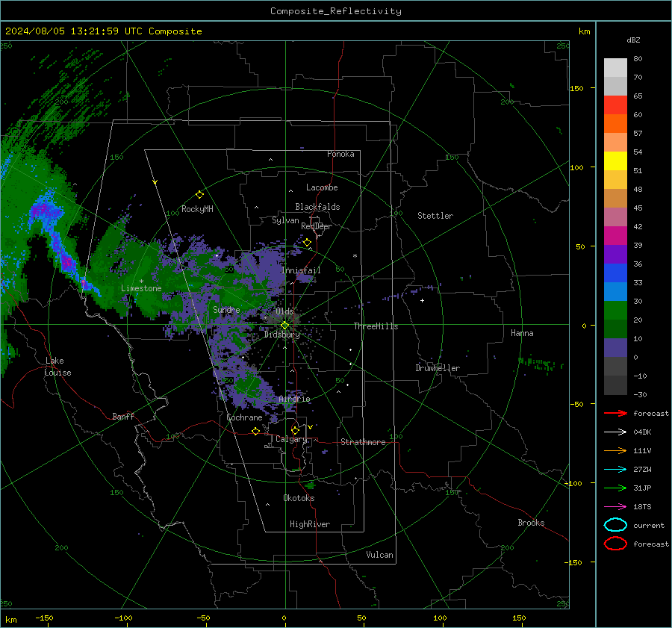Click the Cochrane city label
Image resolution: width=672 pixels, height=628 pixels.
[244, 417]
